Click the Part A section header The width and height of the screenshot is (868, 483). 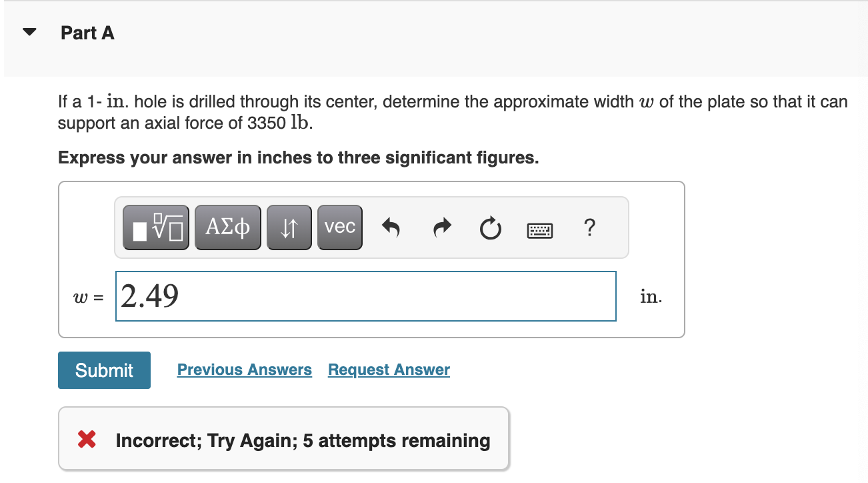click(x=87, y=33)
